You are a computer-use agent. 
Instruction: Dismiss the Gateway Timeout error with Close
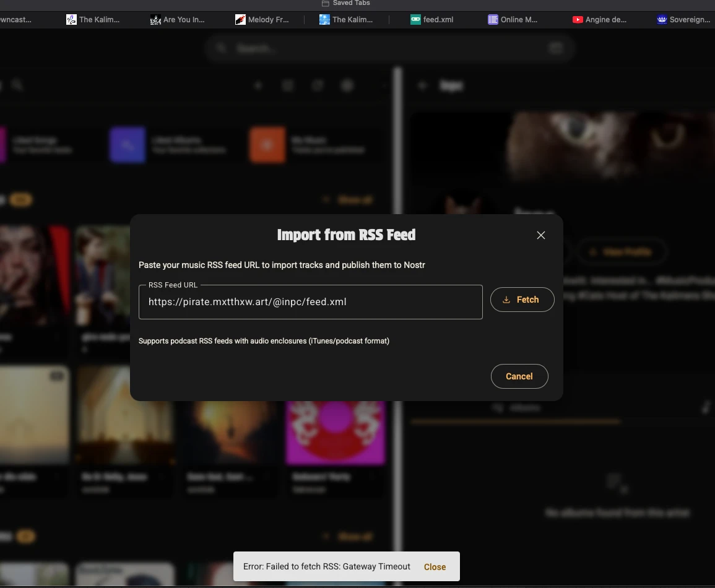coord(435,567)
